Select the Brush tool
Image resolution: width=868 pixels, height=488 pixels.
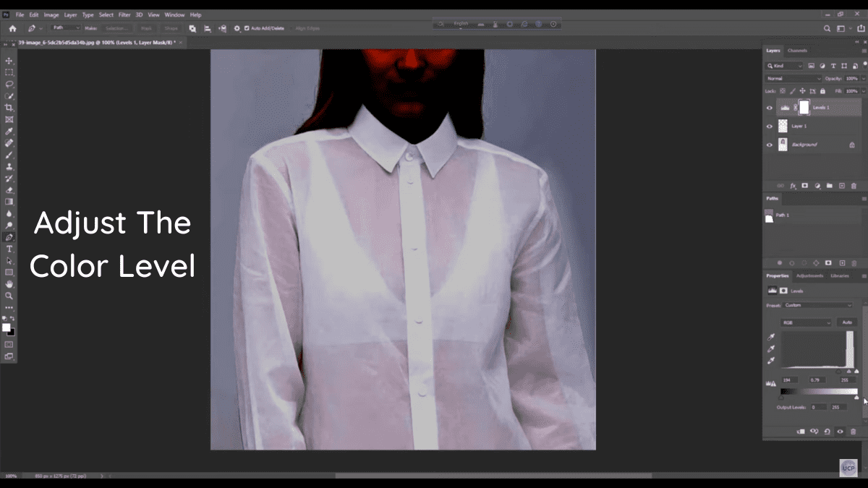[x=9, y=155]
